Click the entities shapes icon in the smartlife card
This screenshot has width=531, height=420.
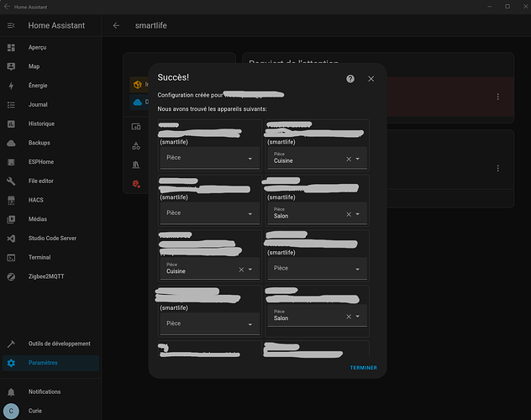(136, 146)
